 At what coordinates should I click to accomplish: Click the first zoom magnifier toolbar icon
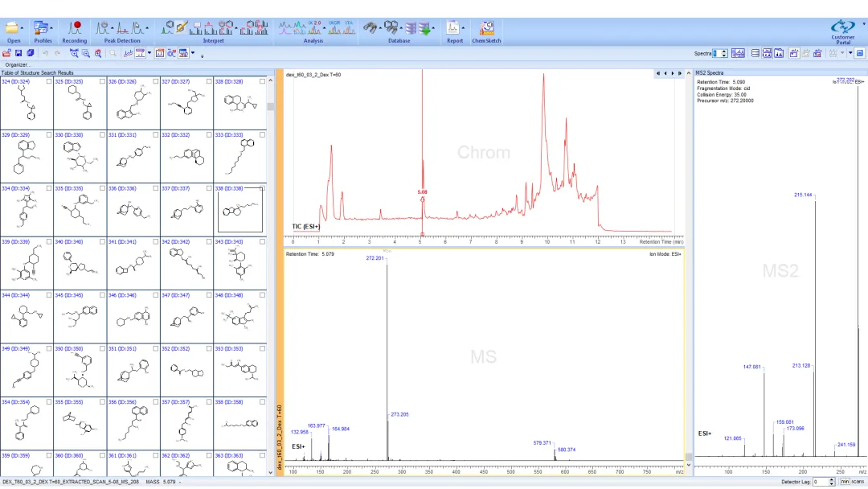pyautogui.click(x=74, y=53)
